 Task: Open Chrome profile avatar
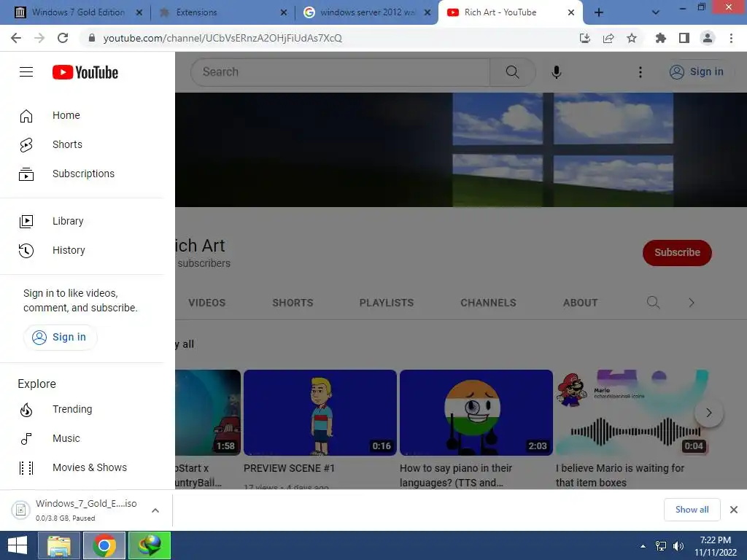click(x=708, y=38)
